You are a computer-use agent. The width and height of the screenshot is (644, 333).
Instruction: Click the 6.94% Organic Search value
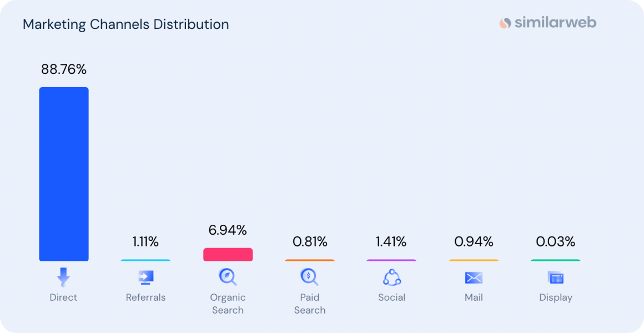coord(228,230)
